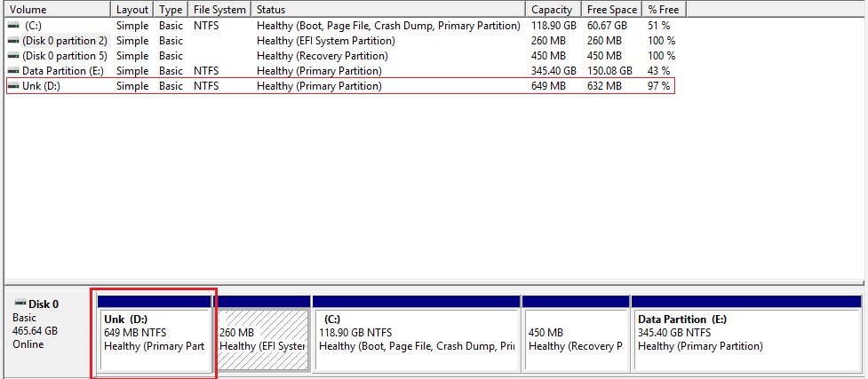Select the (Disk 0 partition 5) volume row
Image resolution: width=868 pixels, height=379 pixels.
340,56
